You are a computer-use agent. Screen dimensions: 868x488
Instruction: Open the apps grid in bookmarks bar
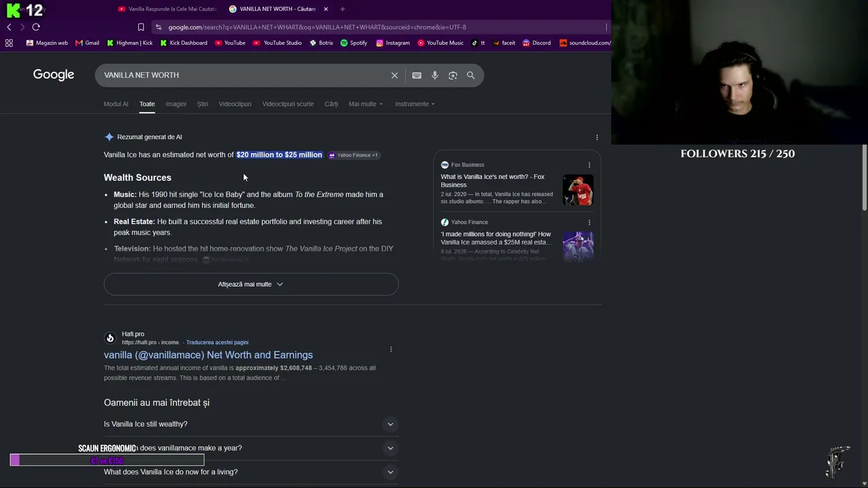pyautogui.click(x=9, y=43)
